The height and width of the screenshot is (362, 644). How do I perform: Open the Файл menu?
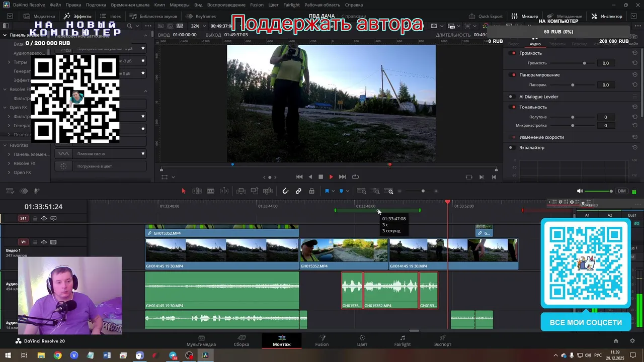(55, 5)
